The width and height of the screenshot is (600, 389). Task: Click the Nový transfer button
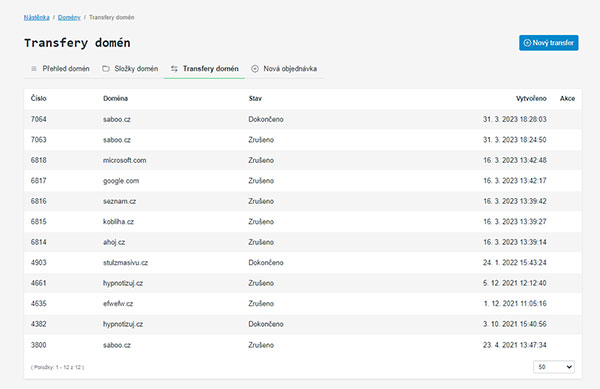point(548,43)
